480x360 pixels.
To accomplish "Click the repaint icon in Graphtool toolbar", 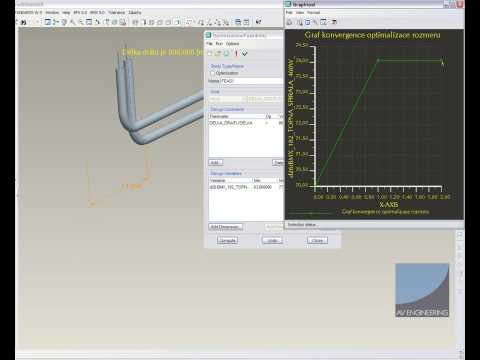I will click(307, 22).
